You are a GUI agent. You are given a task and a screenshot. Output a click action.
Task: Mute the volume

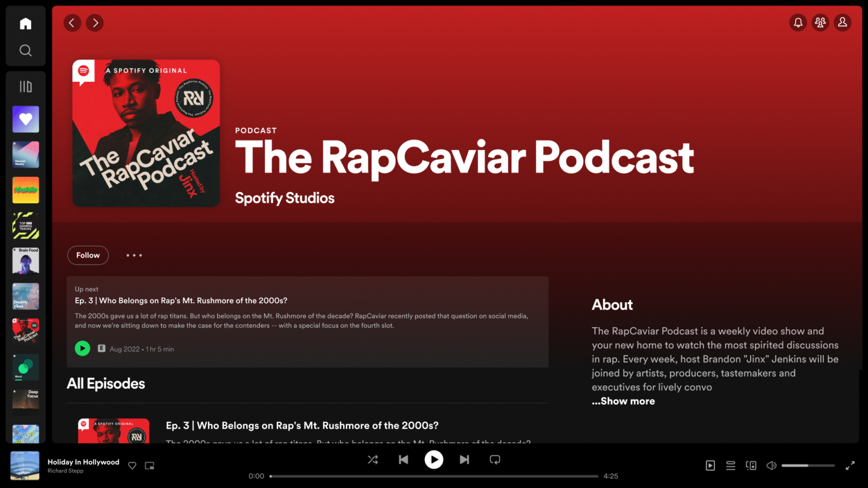(x=771, y=465)
